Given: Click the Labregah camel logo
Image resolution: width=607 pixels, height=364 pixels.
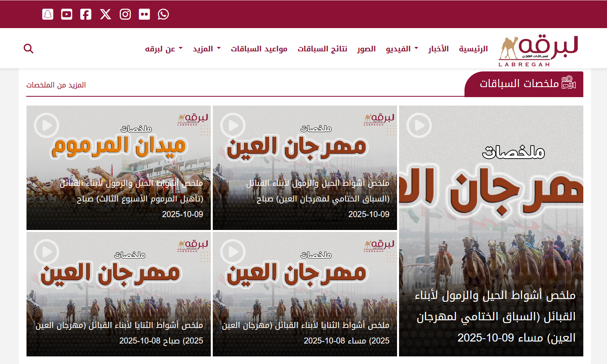Looking at the screenshot, I should click(x=538, y=50).
